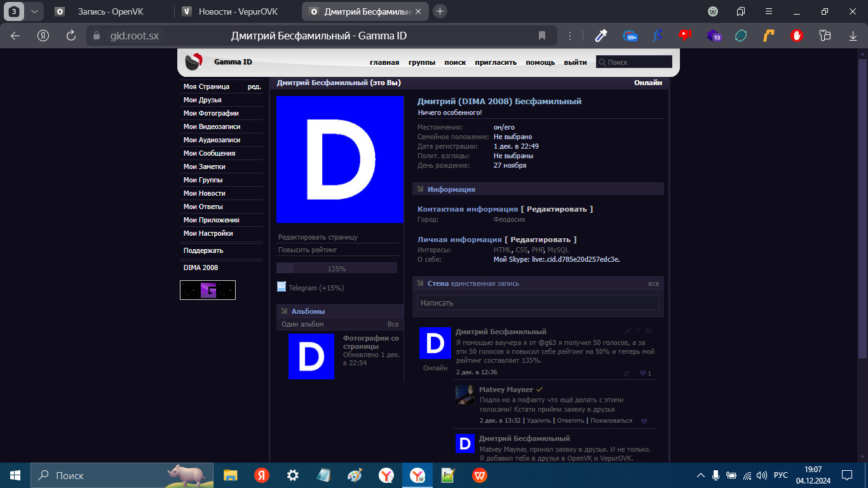The image size is (868, 488).
Task: Collapse the Информация section with its arrow
Action: pos(419,189)
